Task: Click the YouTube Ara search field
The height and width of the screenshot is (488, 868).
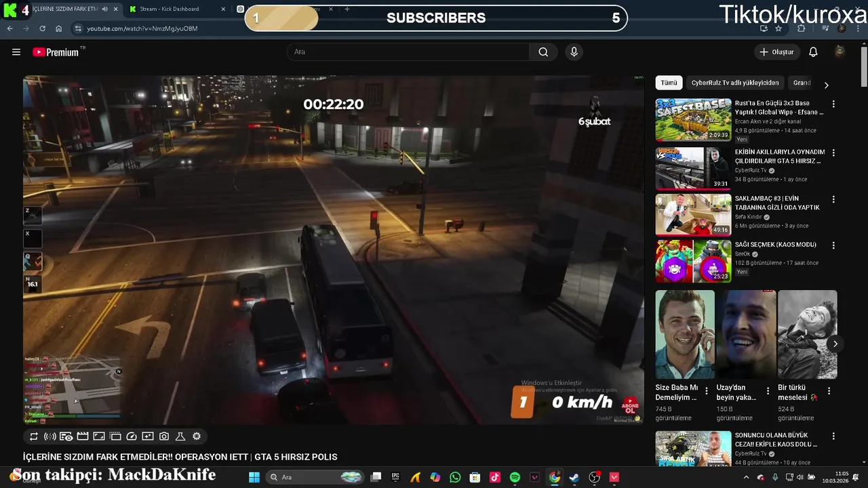Action: click(408, 52)
